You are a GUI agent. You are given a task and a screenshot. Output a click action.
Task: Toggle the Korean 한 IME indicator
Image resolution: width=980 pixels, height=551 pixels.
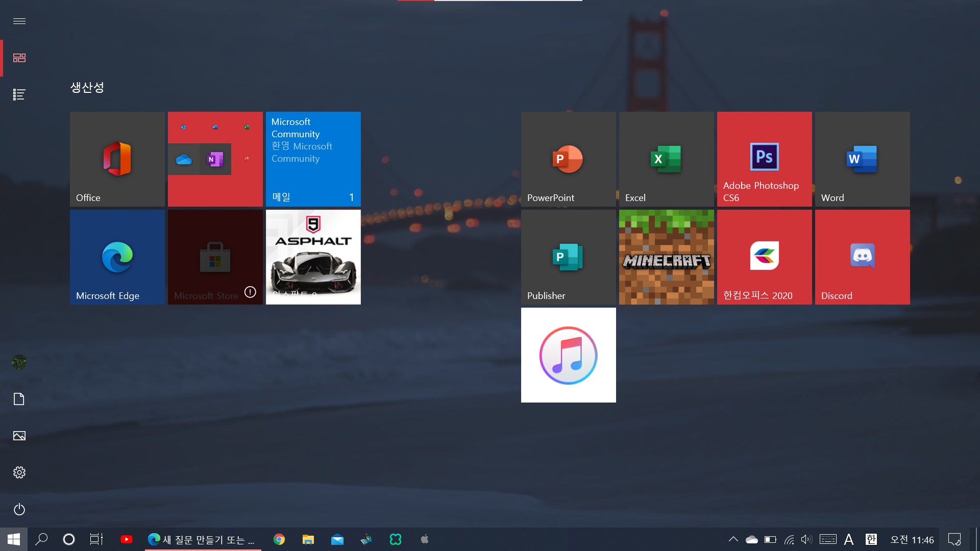pyautogui.click(x=871, y=539)
